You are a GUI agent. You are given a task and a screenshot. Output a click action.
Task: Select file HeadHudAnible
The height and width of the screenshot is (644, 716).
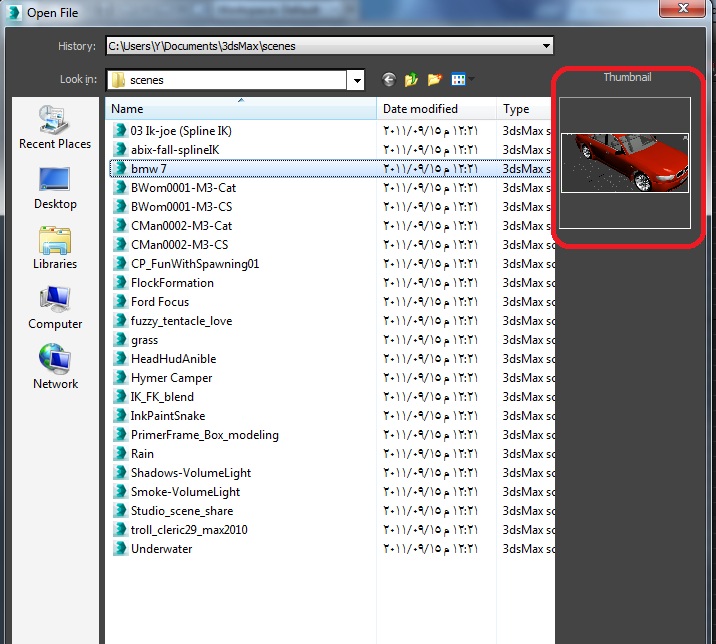pyautogui.click(x=174, y=359)
